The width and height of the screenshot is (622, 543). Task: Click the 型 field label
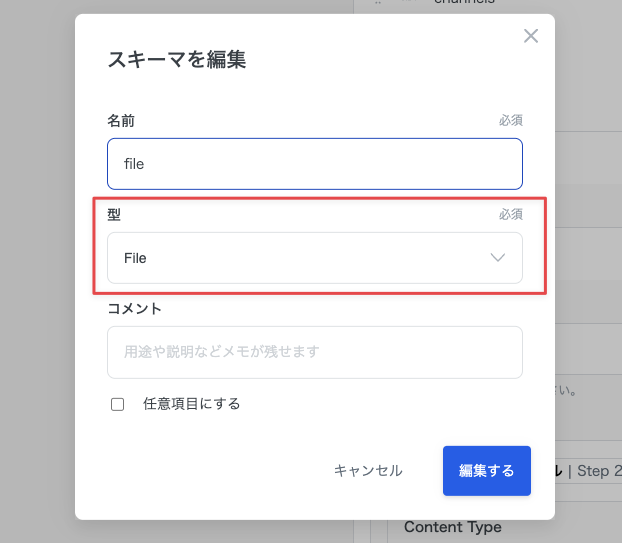[114, 214]
